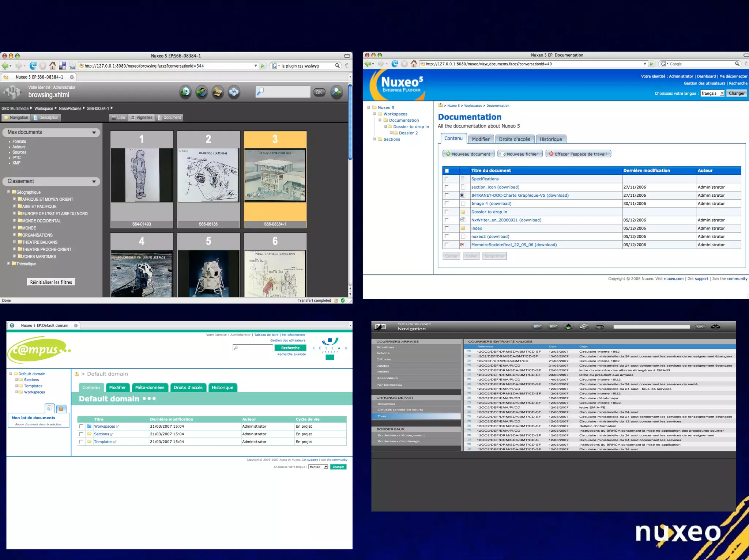Click the green go arrow beside Documentation URL
The image size is (749, 560).
pos(652,64)
